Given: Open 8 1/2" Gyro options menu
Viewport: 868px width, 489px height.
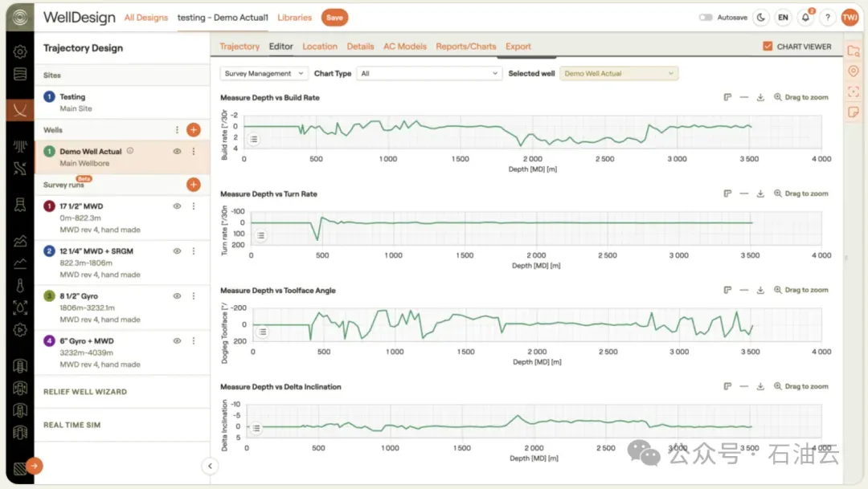Looking at the screenshot, I should pos(194,296).
